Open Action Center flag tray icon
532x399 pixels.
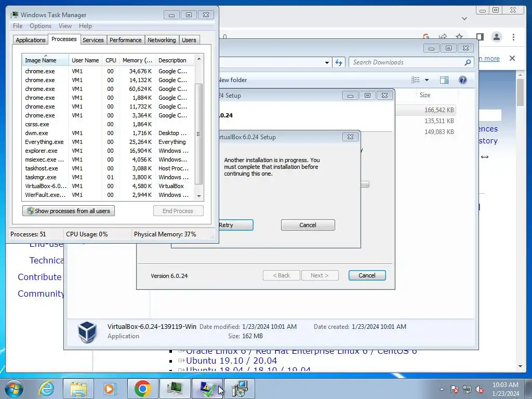pyautogui.click(x=455, y=389)
